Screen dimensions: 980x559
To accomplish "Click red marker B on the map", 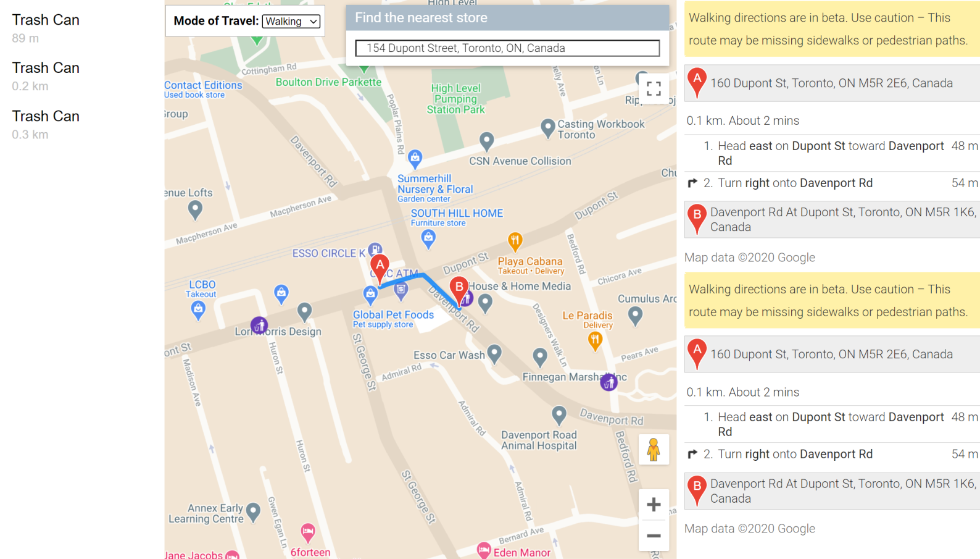I will [x=459, y=291].
